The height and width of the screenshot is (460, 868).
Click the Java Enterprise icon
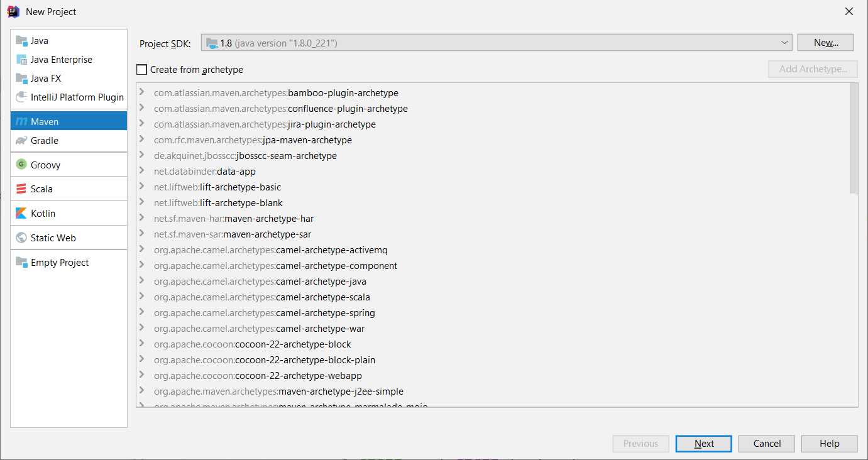point(21,60)
